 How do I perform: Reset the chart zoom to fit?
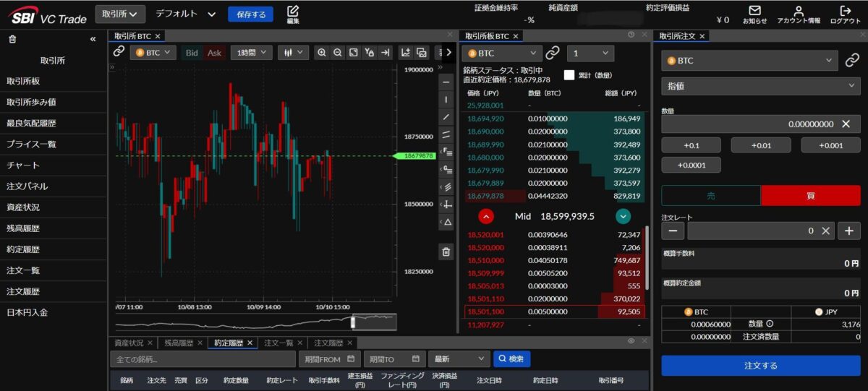pos(354,53)
